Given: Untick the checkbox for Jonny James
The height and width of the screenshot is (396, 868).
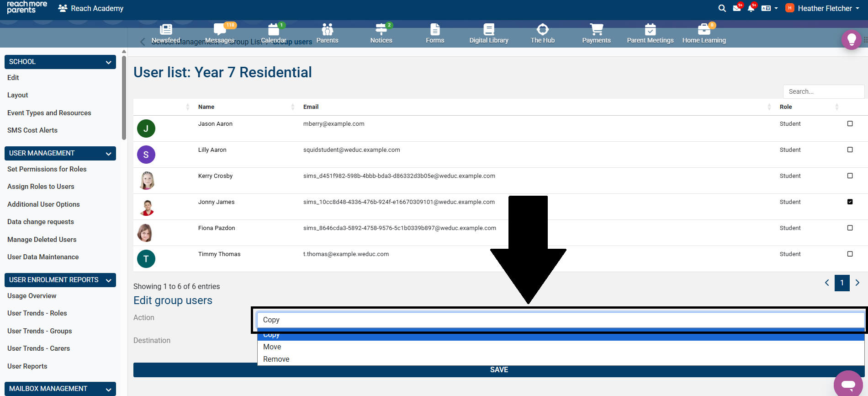Looking at the screenshot, I should 850,202.
